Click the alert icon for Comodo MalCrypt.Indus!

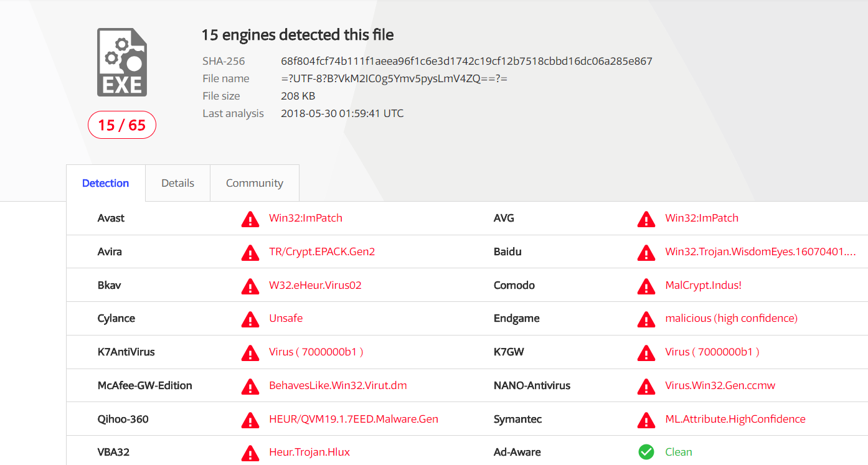pos(646,286)
